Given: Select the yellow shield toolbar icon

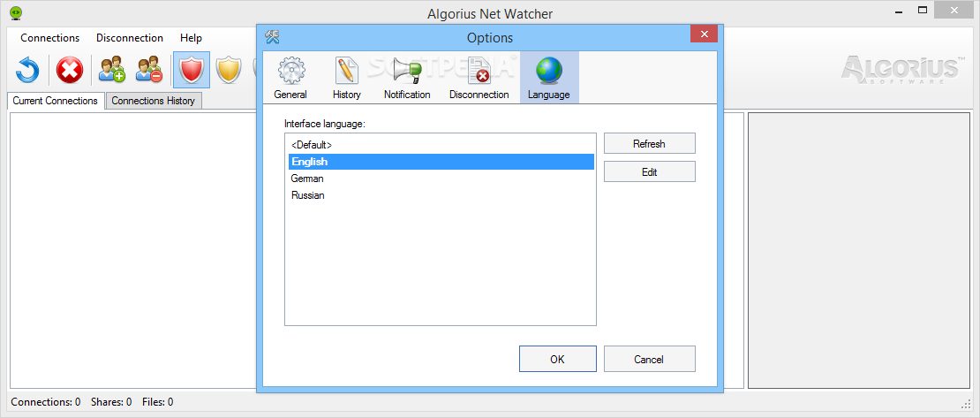Looking at the screenshot, I should 229,70.
